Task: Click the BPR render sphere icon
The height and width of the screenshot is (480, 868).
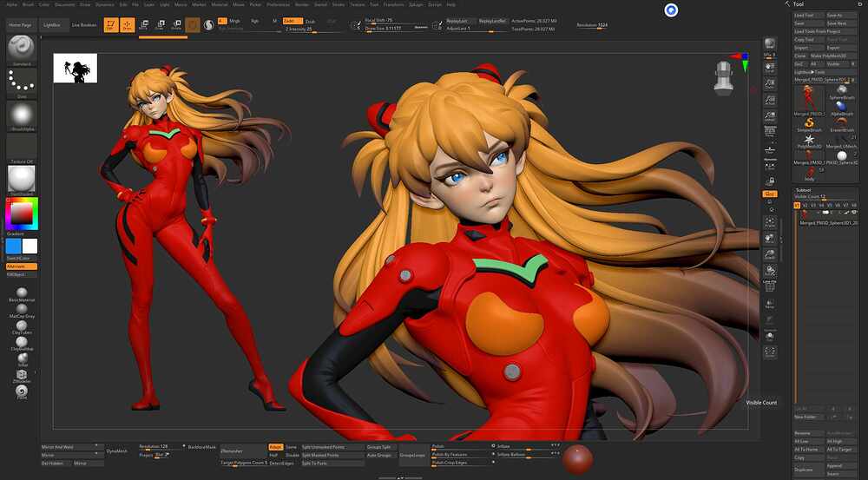Action: click(x=769, y=45)
